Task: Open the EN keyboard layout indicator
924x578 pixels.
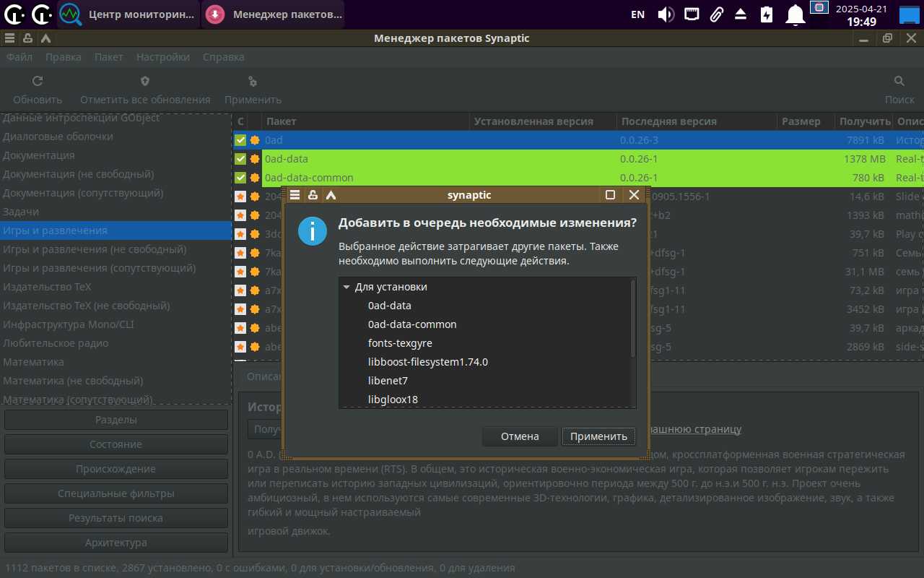Action: 637,14
